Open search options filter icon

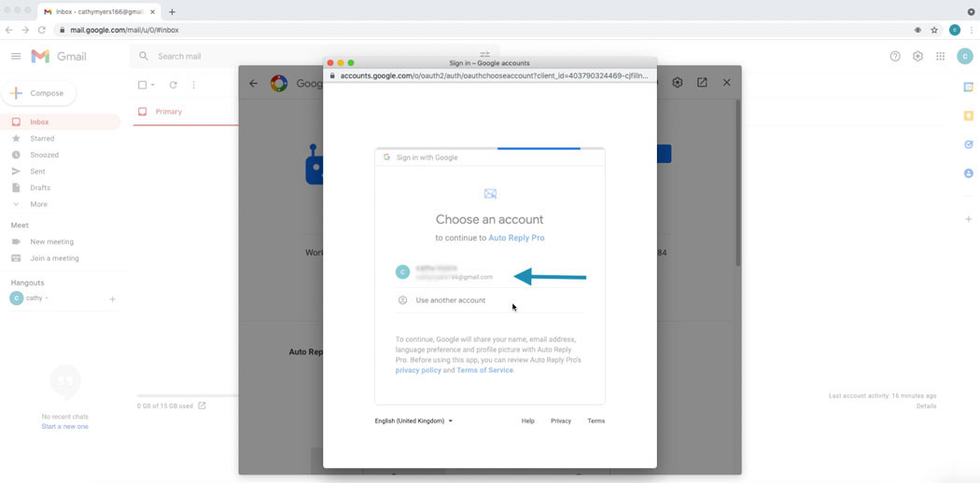coord(485,56)
